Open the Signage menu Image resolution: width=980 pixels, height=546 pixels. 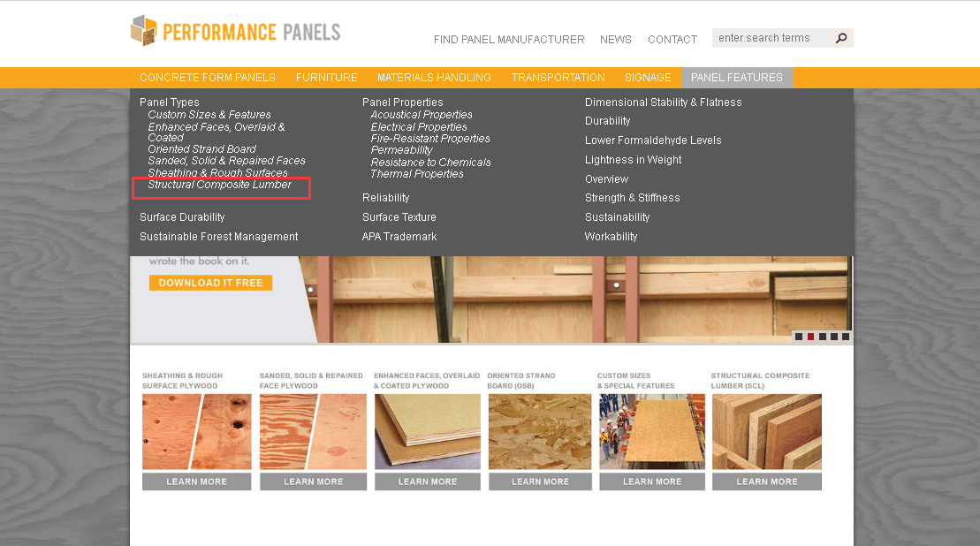point(648,78)
